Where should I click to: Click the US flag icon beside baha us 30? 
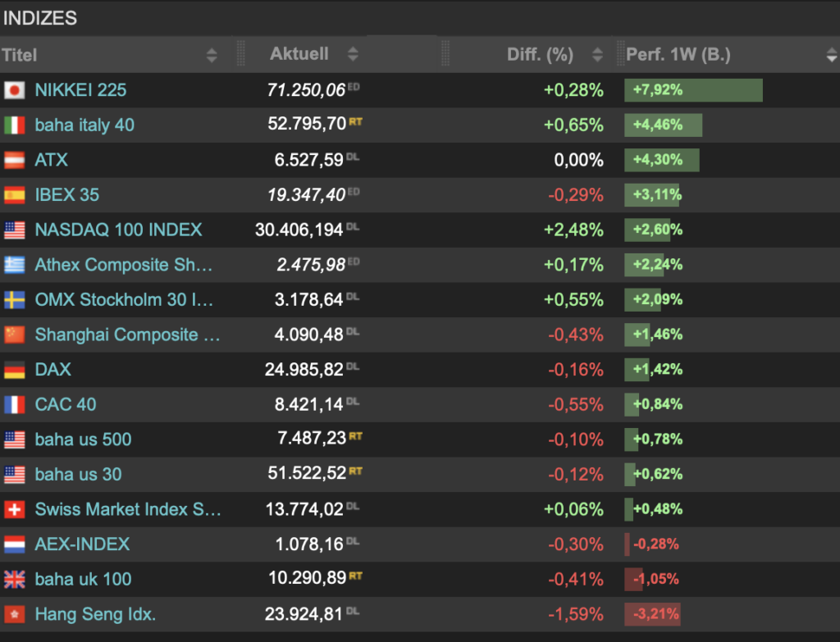[x=15, y=475]
